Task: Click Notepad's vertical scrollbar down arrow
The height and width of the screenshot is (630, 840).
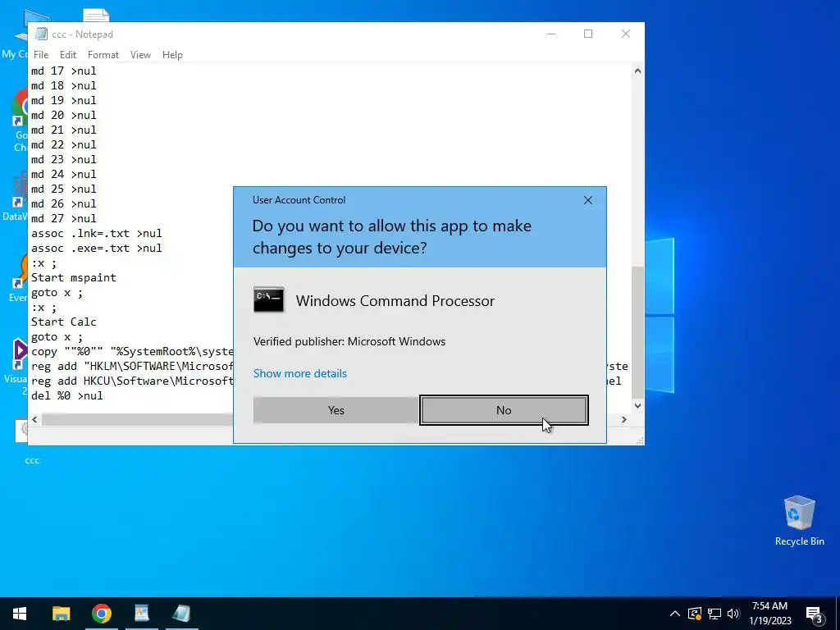Action: (x=637, y=405)
